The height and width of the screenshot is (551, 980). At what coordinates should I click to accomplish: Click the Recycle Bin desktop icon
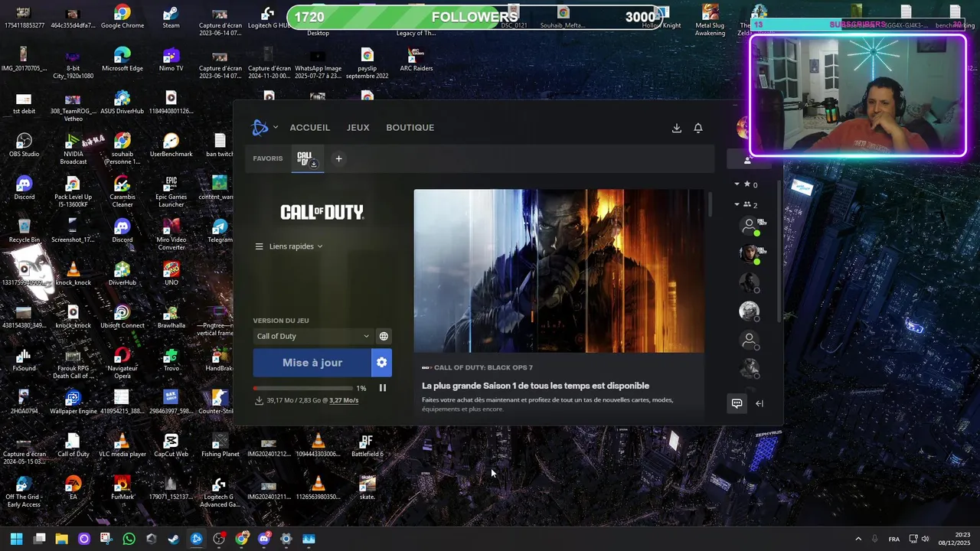(x=24, y=231)
